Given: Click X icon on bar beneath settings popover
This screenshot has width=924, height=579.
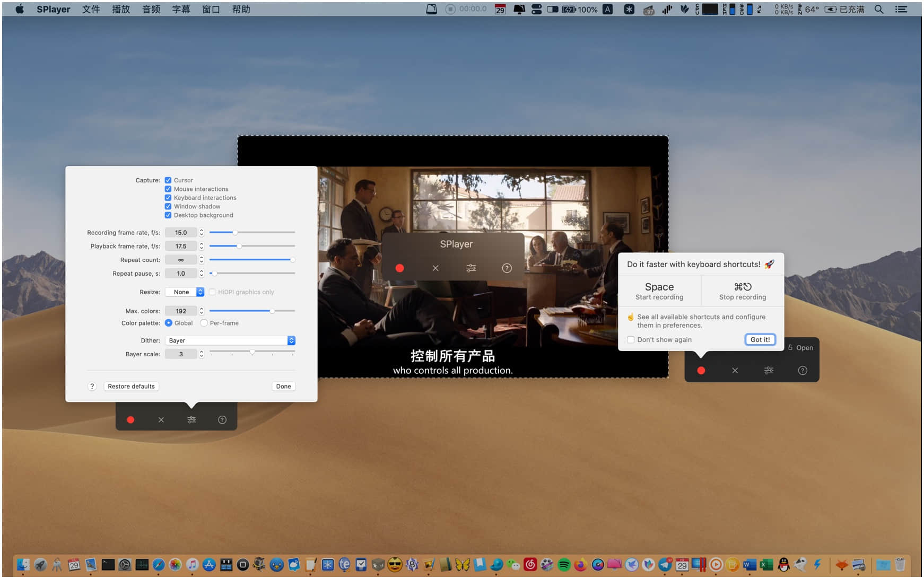Looking at the screenshot, I should click(161, 420).
